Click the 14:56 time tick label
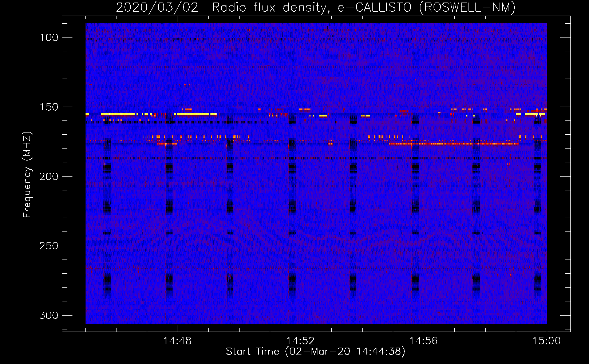 coord(424,341)
